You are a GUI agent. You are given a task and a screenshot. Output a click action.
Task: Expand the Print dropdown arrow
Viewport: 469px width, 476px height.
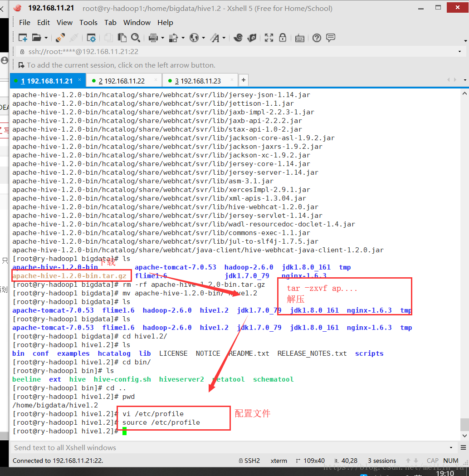(162, 38)
